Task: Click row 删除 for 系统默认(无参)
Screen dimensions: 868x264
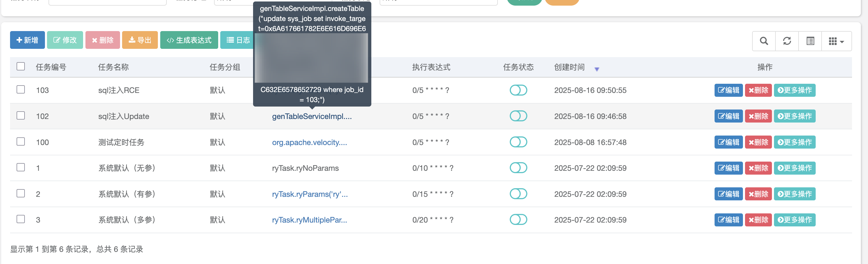Action: tap(758, 168)
